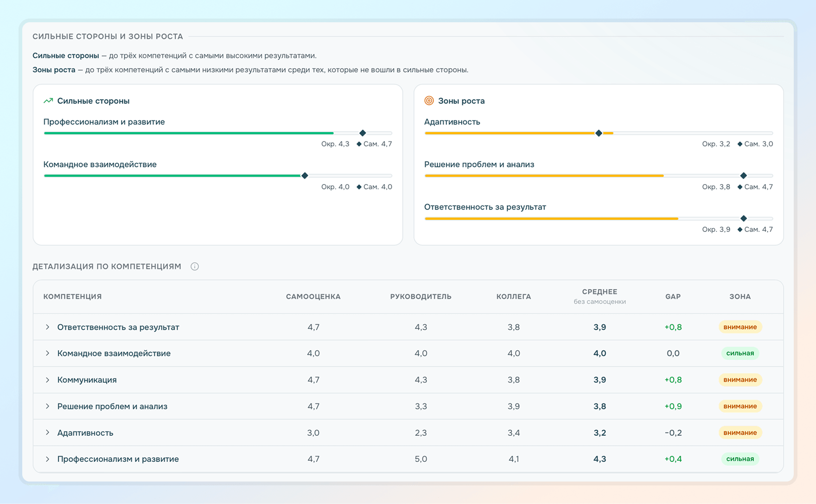The width and height of the screenshot is (816, 504).
Task: Click the внимание badge in Коммуникация row
Action: (x=740, y=380)
